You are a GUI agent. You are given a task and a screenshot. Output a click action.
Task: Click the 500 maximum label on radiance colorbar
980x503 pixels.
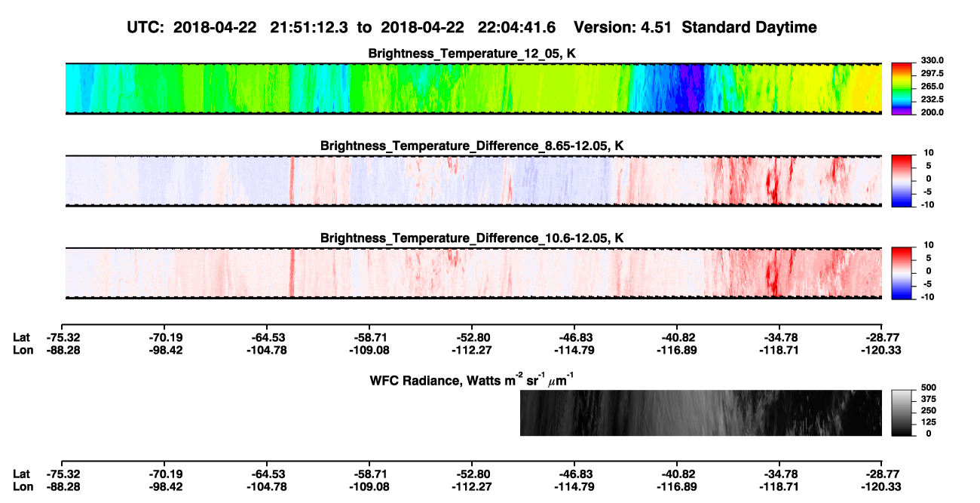926,387
